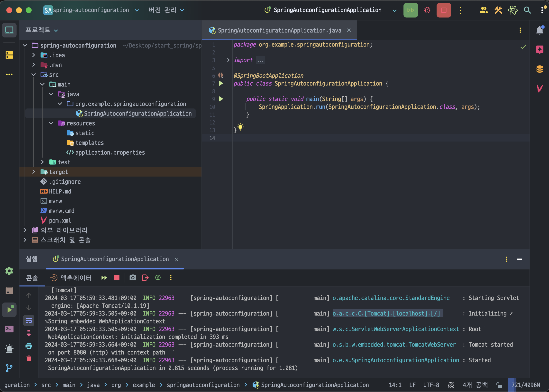Click the cursor position 14:1 indicator
This screenshot has height=392, width=549.
coord(395,385)
